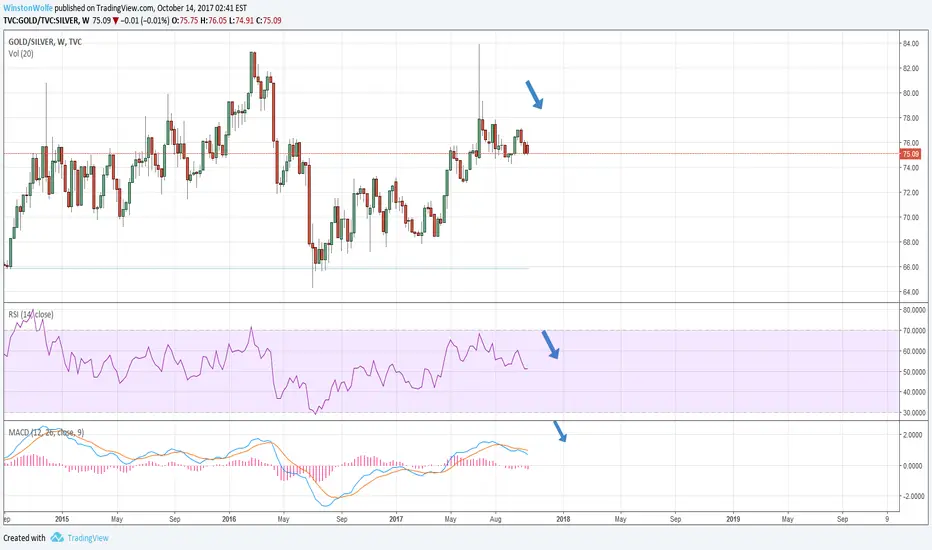
Task: Click the 2019 time axis label
Action: 733,519
